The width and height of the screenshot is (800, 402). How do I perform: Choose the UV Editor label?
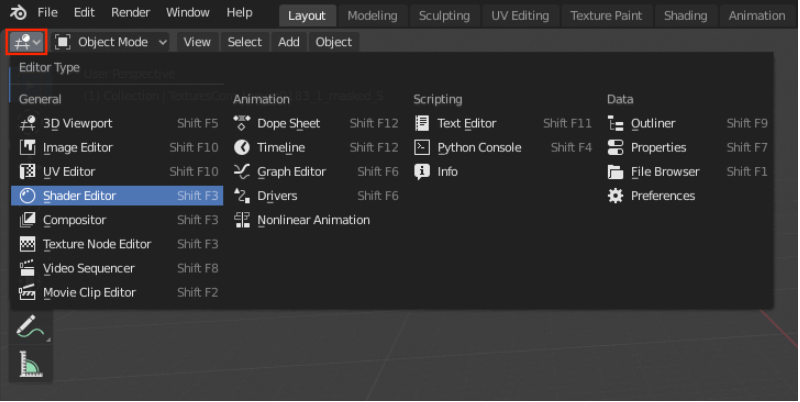pyautogui.click(x=69, y=171)
